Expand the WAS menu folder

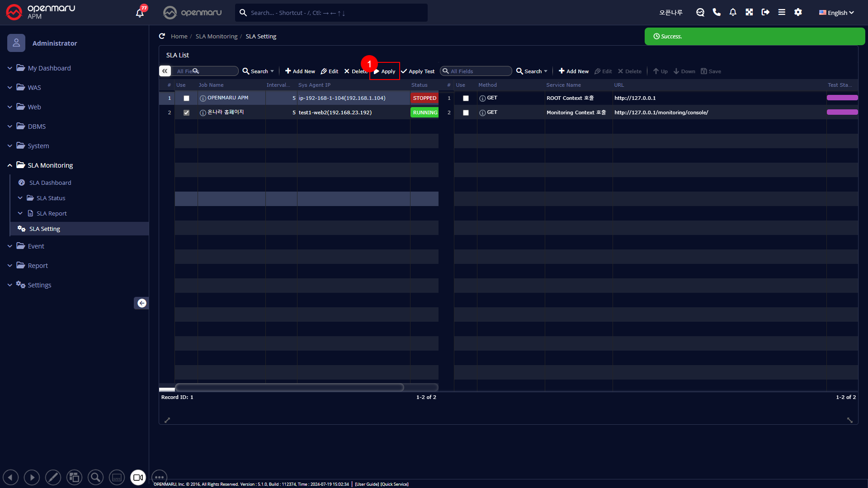tap(34, 88)
